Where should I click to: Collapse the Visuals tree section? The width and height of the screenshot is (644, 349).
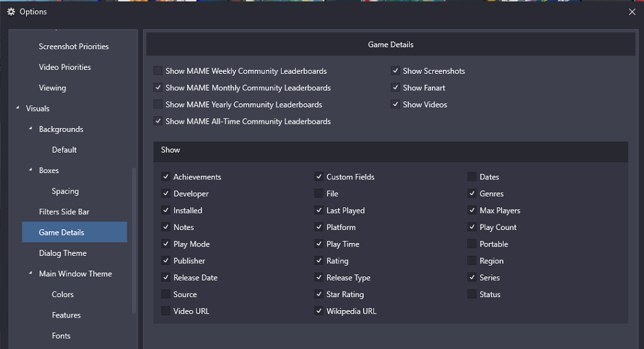point(18,108)
